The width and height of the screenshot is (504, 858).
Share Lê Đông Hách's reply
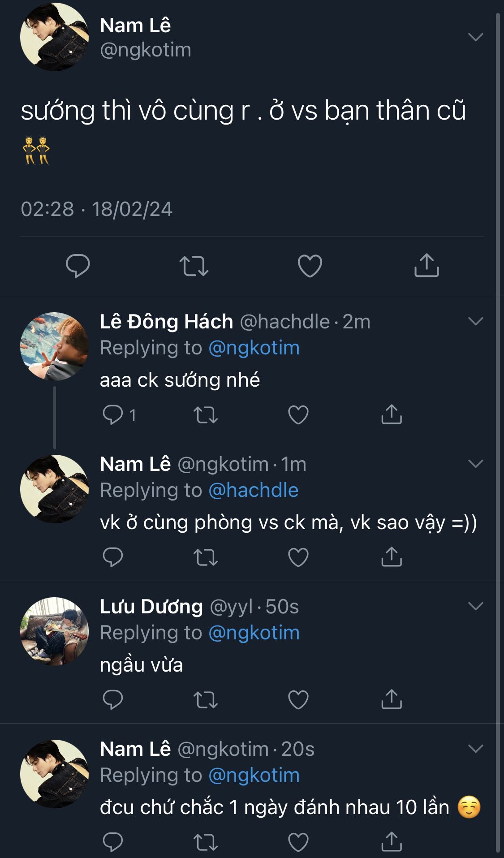point(392,414)
